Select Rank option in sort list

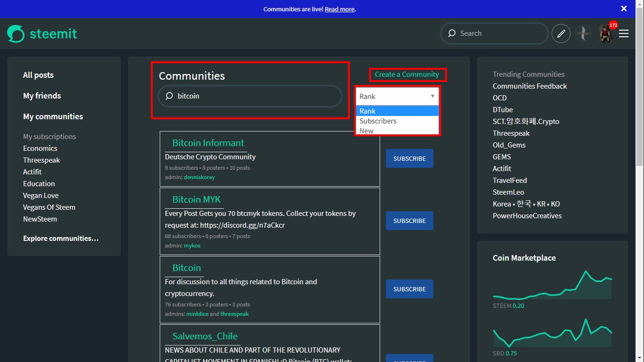tap(397, 111)
